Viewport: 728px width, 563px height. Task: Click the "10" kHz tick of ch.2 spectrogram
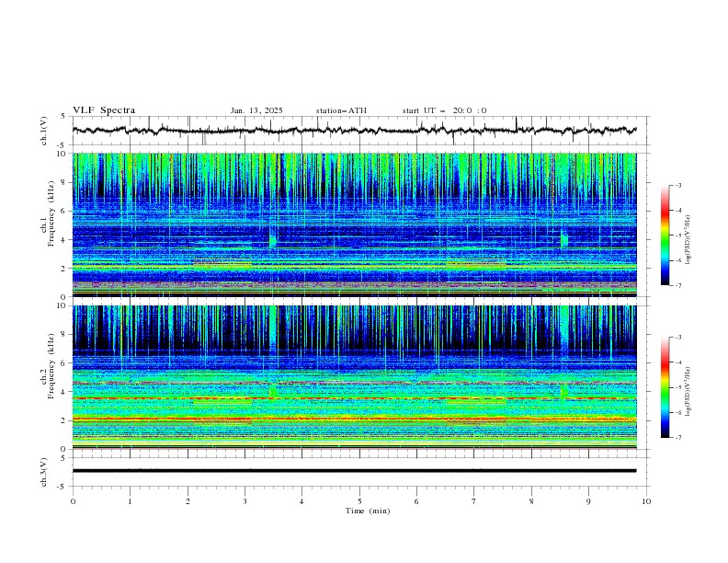coord(62,305)
